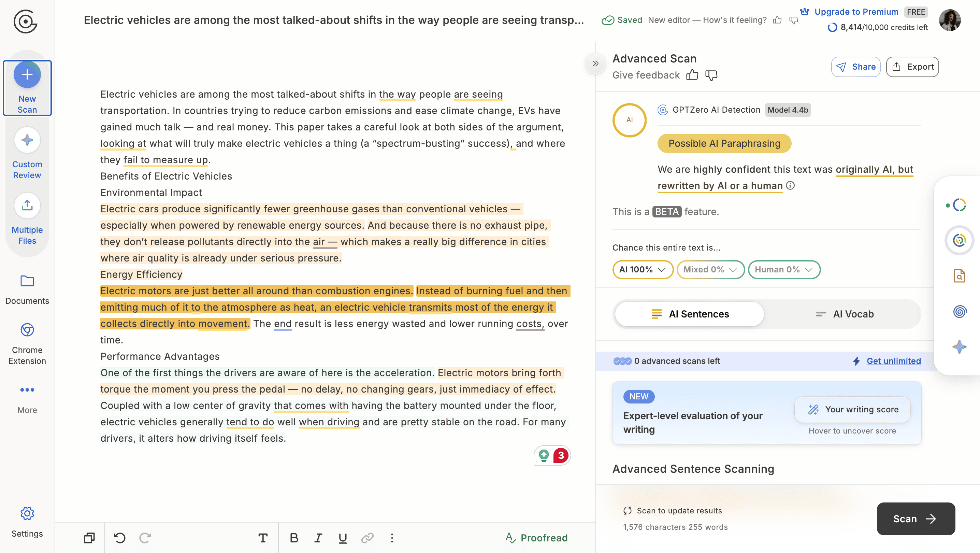Click the insert link icon

[x=367, y=537]
